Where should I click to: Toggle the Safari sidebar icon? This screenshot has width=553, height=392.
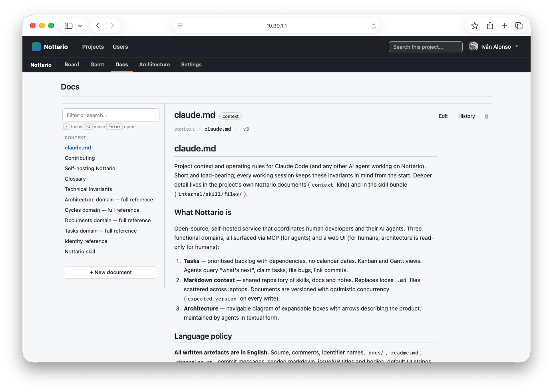point(69,26)
